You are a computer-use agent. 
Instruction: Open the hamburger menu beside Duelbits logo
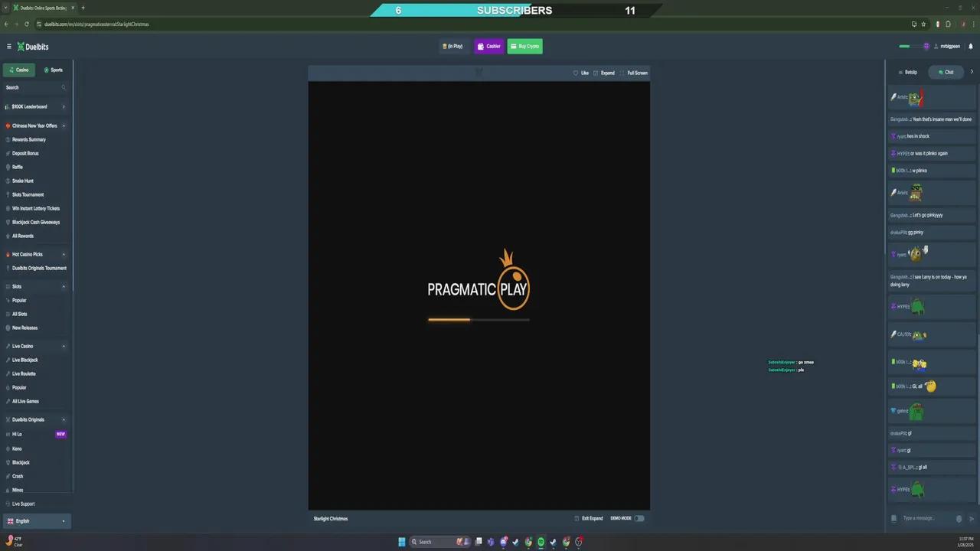9,47
